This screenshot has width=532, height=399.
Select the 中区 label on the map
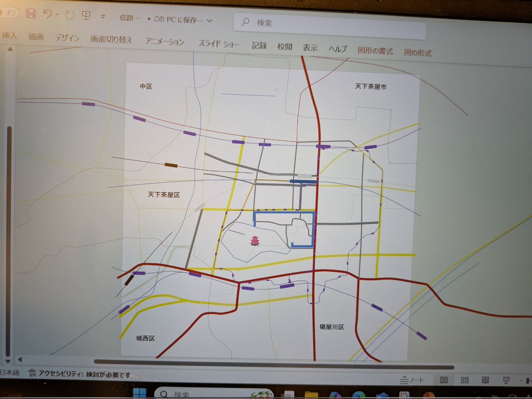(x=146, y=87)
